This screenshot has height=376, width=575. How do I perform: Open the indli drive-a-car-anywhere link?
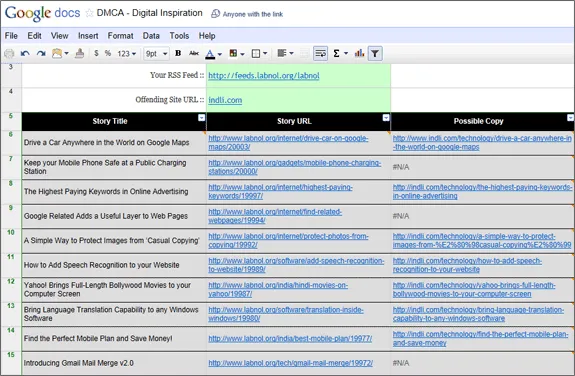pyautogui.click(x=482, y=142)
